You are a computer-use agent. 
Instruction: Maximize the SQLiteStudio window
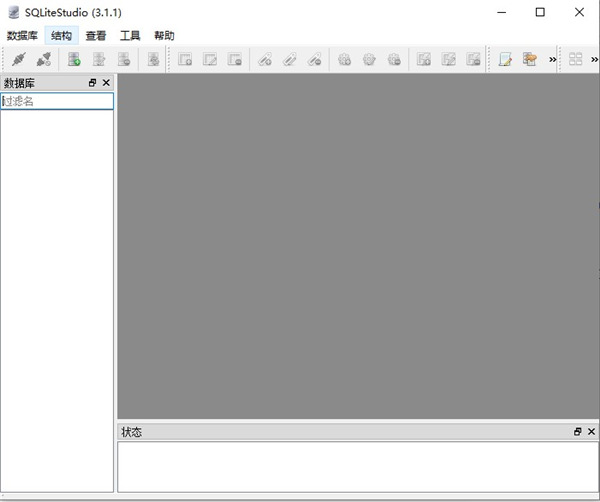pos(540,12)
